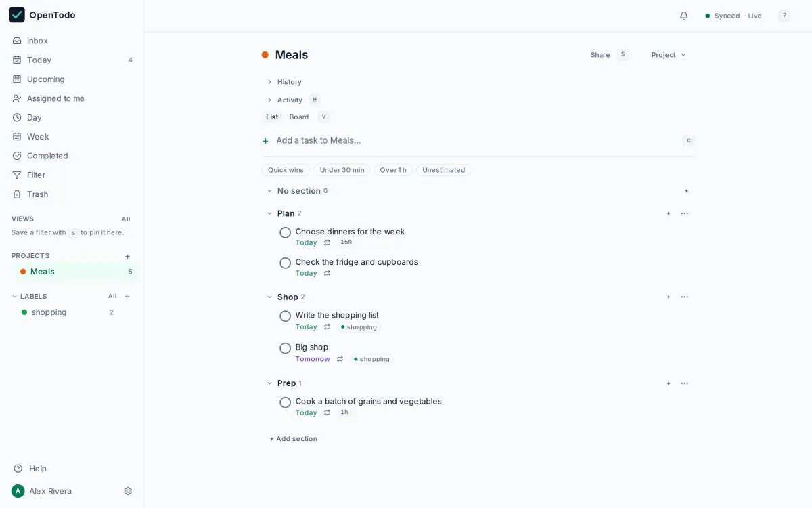This screenshot has width=812, height=508.
Task: Open the question mark help shortcut
Action: click(784, 16)
